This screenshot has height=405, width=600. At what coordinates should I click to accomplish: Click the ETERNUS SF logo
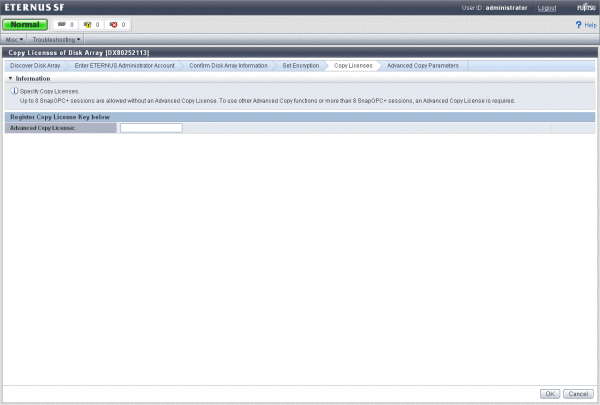(34, 7)
